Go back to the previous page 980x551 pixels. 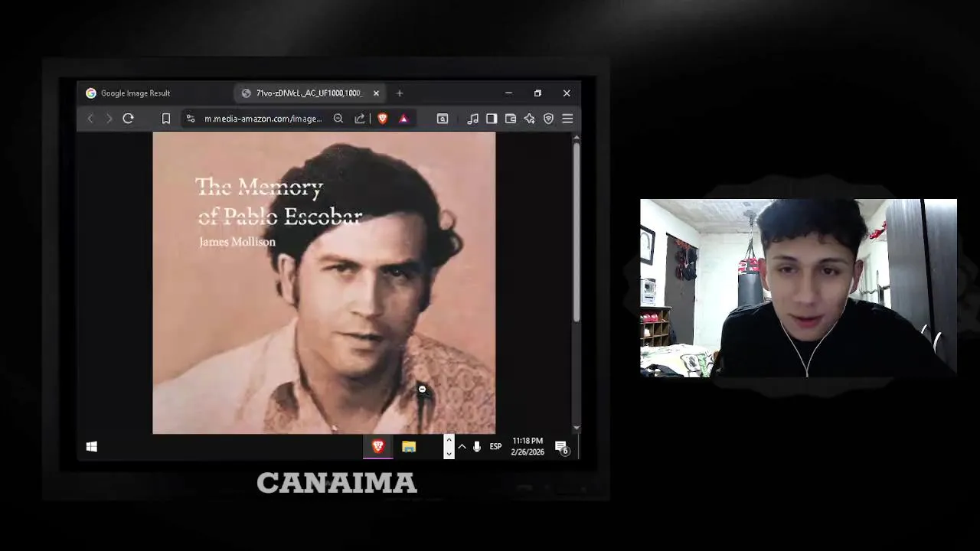click(90, 119)
